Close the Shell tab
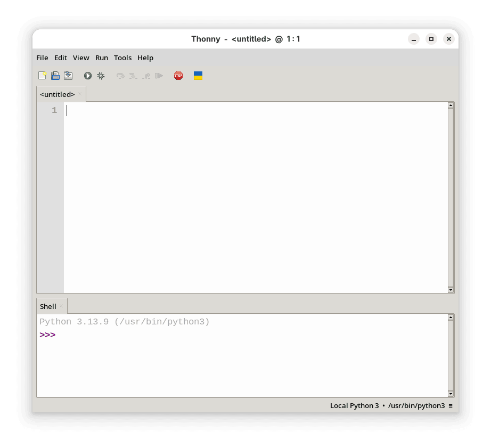491x448 pixels. pyautogui.click(x=61, y=306)
